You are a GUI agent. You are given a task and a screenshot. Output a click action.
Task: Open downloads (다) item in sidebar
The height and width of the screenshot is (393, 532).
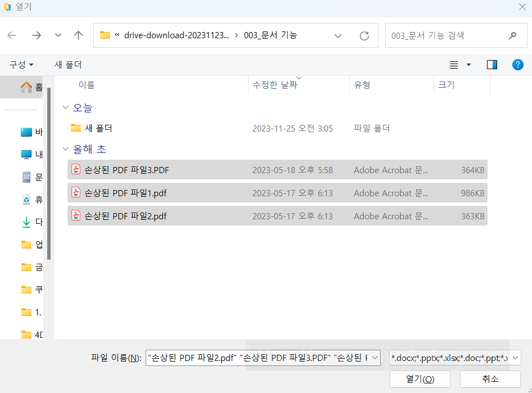pos(31,222)
